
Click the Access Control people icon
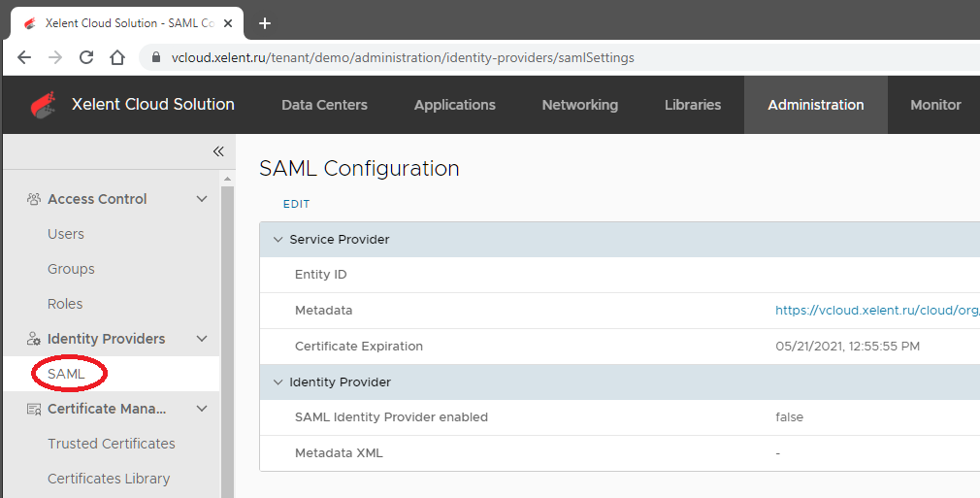pyautogui.click(x=34, y=199)
